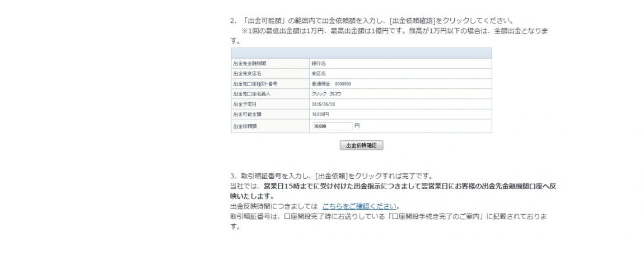This screenshot has width=644, height=265.
Task: Click the step 2 instruction heading text
Action: [372, 21]
